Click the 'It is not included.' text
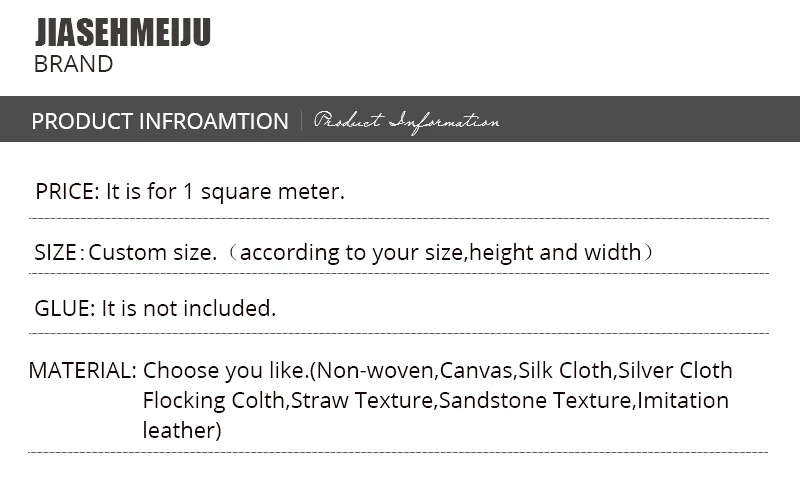The height and width of the screenshot is (492, 800). click(189, 309)
